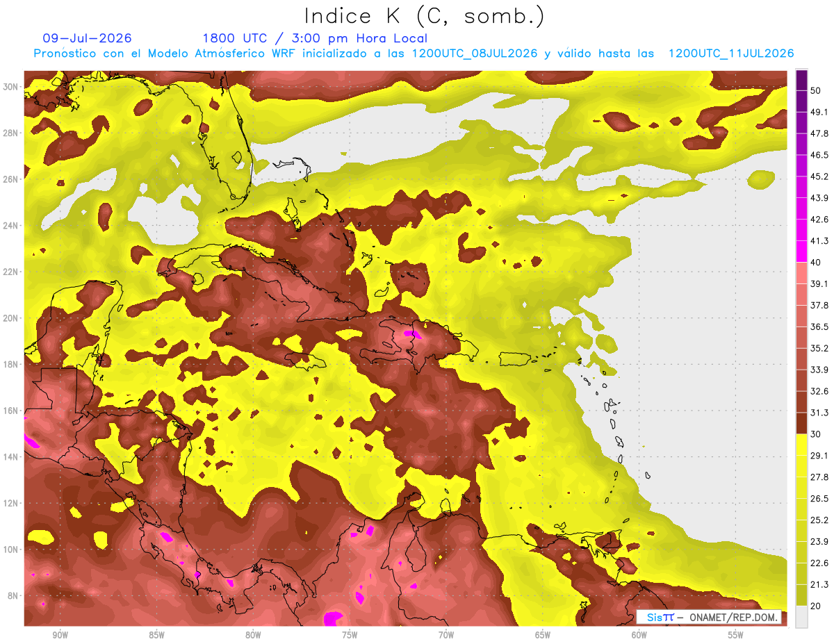The height and width of the screenshot is (644, 834).
Task: Click the "1800 UTC / 3:00 pm Hora Local" text
Action: point(315,38)
